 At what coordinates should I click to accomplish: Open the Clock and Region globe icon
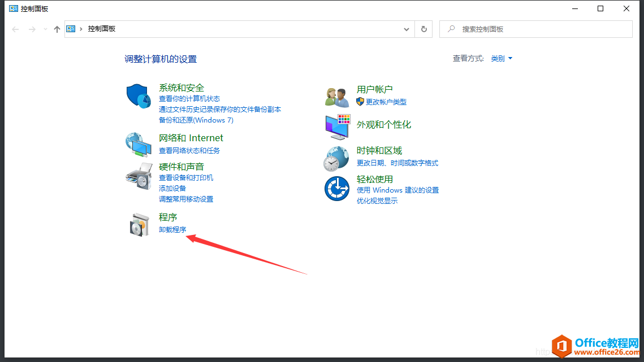pos(336,159)
